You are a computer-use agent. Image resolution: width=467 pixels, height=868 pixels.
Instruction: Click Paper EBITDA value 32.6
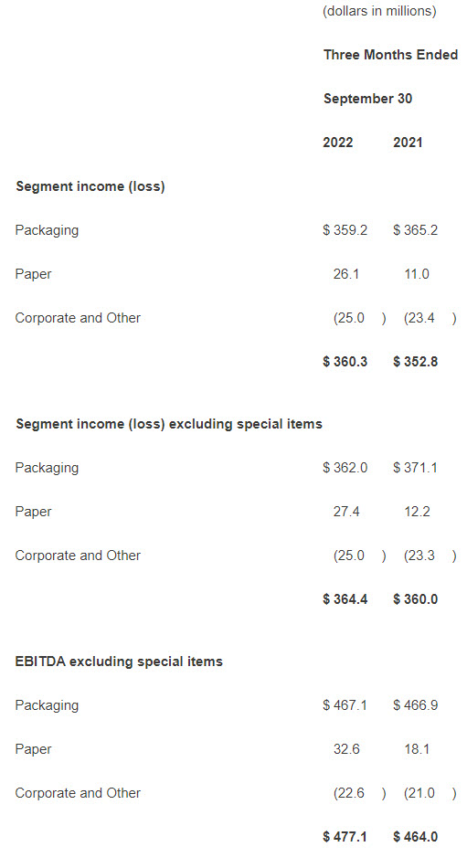coord(346,749)
